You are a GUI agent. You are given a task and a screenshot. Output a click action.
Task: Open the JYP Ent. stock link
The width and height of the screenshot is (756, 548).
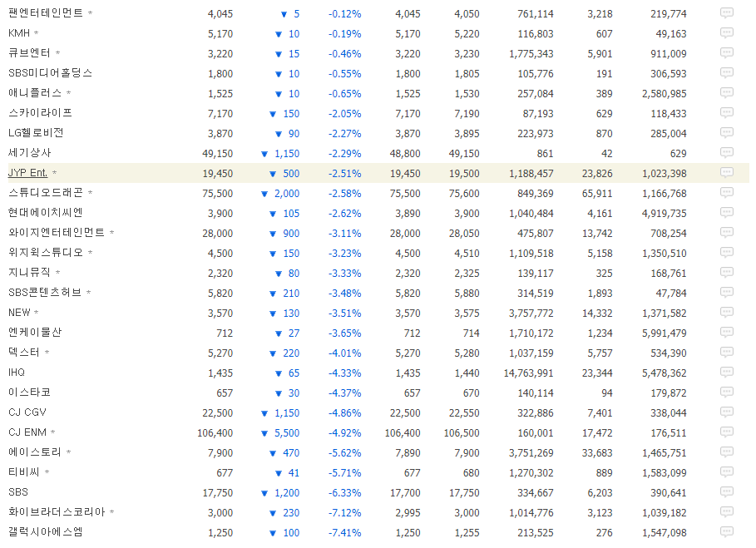tap(28, 172)
